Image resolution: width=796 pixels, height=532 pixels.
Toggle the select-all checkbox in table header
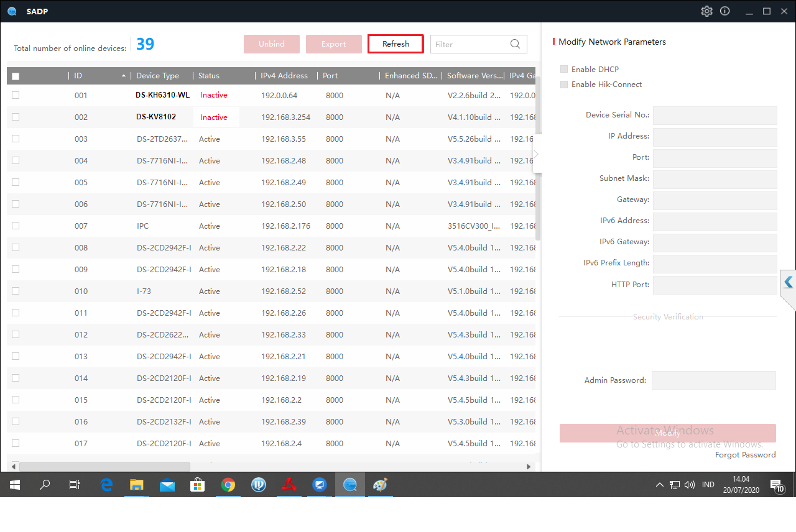tap(16, 76)
